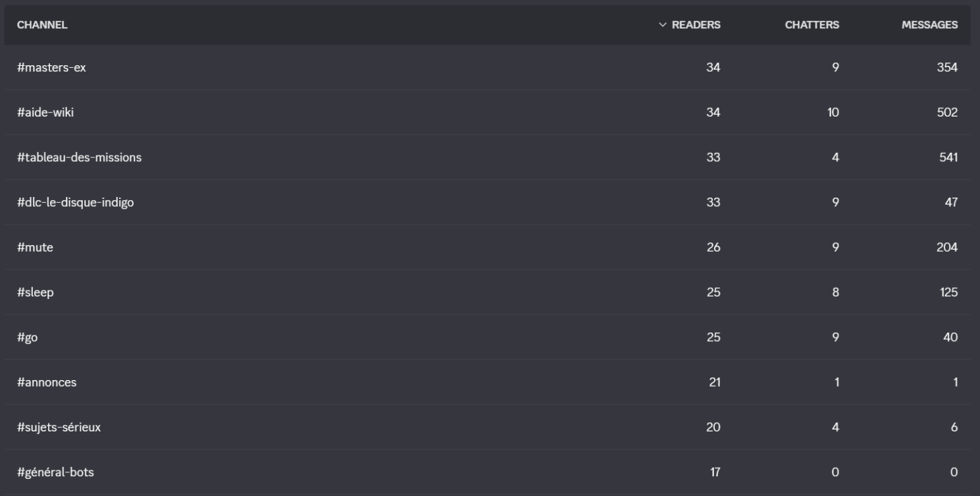The image size is (980, 496).
Task: Select the #sujets-sérieux channel row
Action: tap(487, 427)
